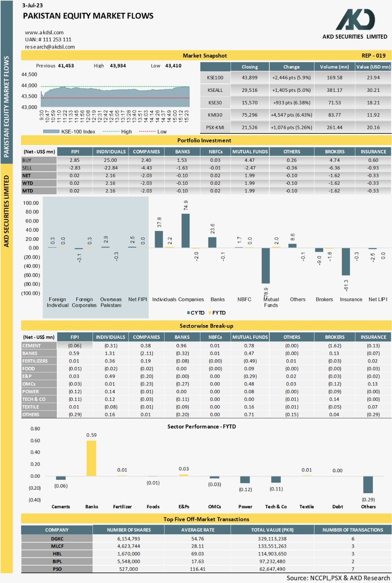Select the DGKC company row
Viewport: 392px width, 583px height.
click(x=205, y=539)
